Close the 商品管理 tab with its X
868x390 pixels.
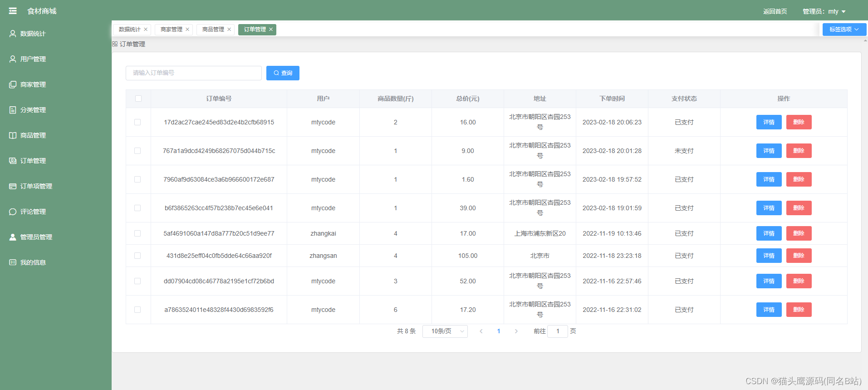229,30
